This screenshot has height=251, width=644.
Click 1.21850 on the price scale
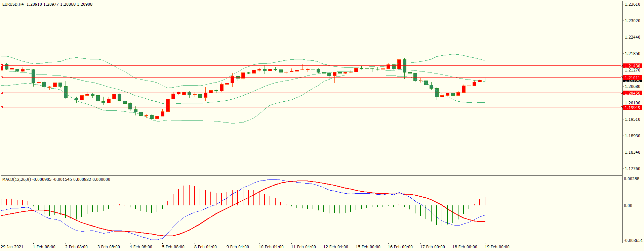pos(632,54)
